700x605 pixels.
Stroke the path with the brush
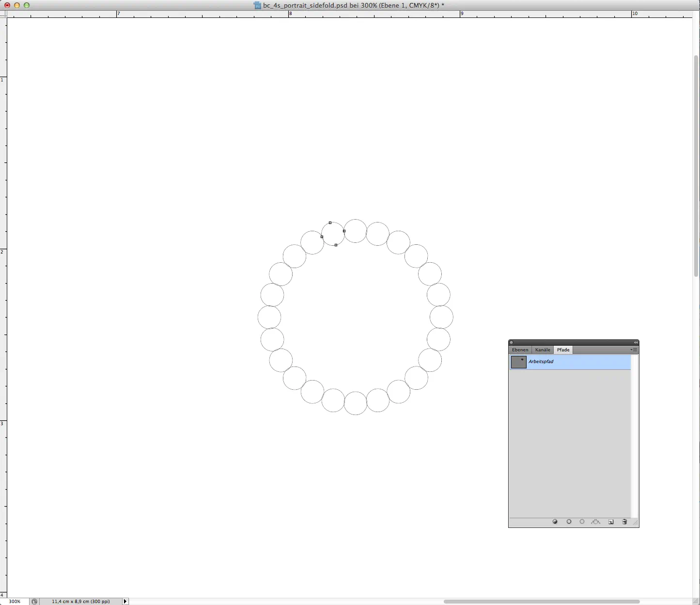[x=569, y=522]
